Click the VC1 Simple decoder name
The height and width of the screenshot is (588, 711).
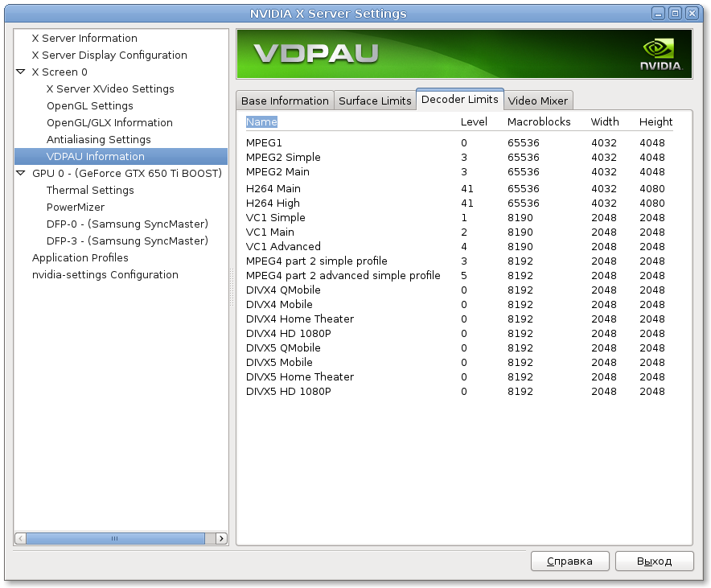275,218
